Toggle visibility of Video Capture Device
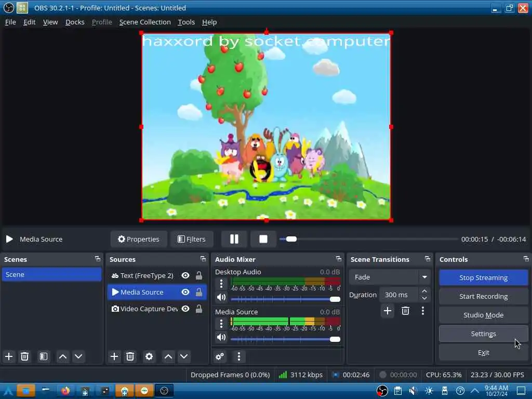Viewport: 532px width, 399px height. coord(185,309)
